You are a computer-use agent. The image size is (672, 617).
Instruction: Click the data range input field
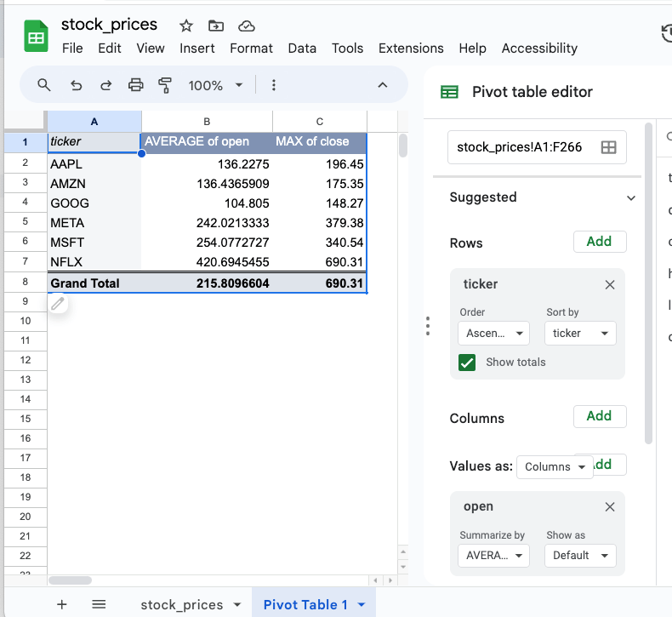pyautogui.click(x=521, y=147)
